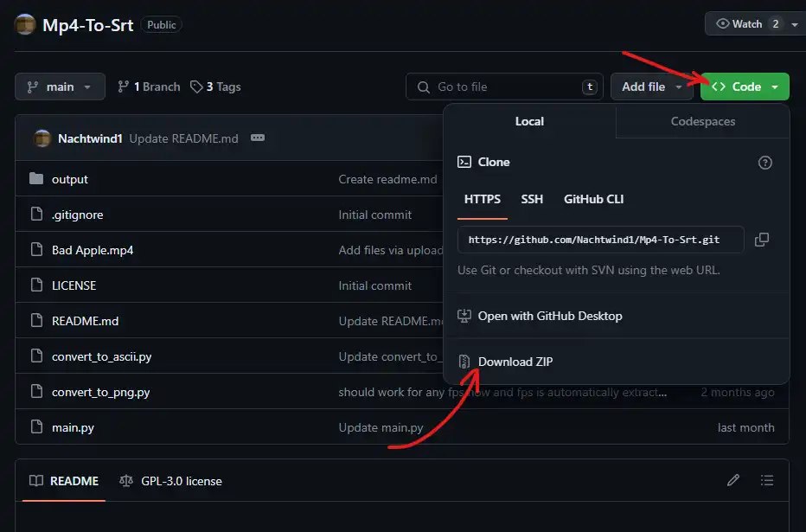
Task: Click Download ZIP option
Action: [515, 362]
